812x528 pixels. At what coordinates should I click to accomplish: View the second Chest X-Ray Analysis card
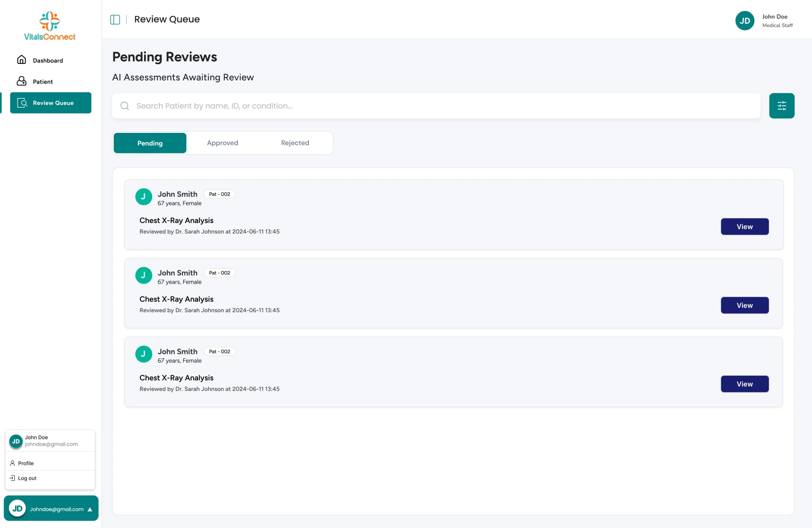pos(745,305)
